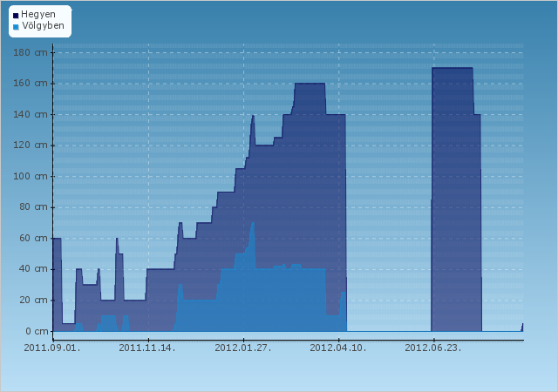Image resolution: width=558 pixels, height=392 pixels.
Task: Click the 2011.11.14. date label
Action: [x=147, y=348]
